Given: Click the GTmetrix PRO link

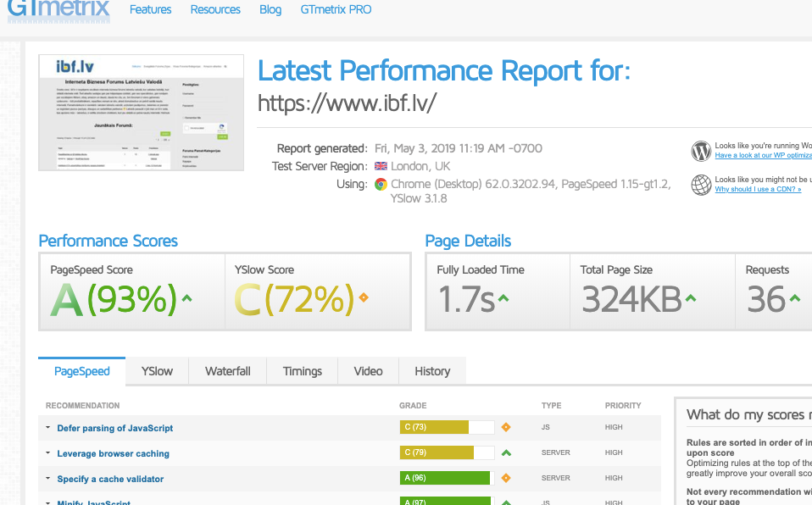Looking at the screenshot, I should 336,9.
